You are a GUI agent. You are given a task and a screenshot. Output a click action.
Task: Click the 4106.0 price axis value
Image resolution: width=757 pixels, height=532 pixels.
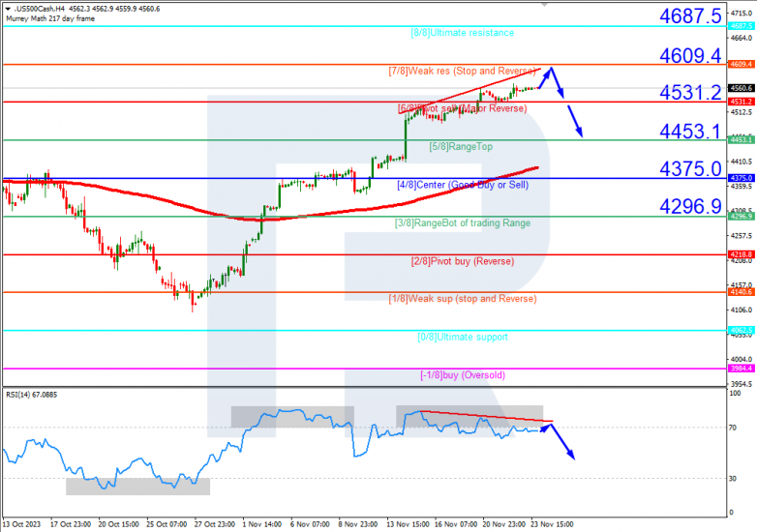742,310
